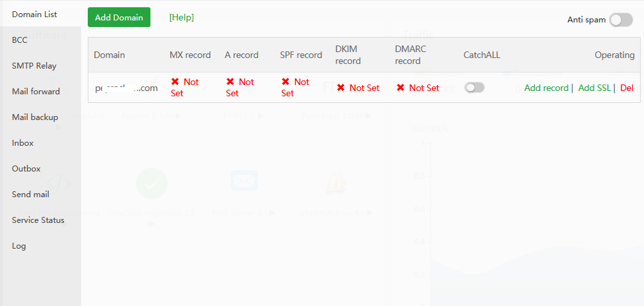644x306 pixels.
Task: Select Mail backup in sidebar
Action: coord(35,117)
